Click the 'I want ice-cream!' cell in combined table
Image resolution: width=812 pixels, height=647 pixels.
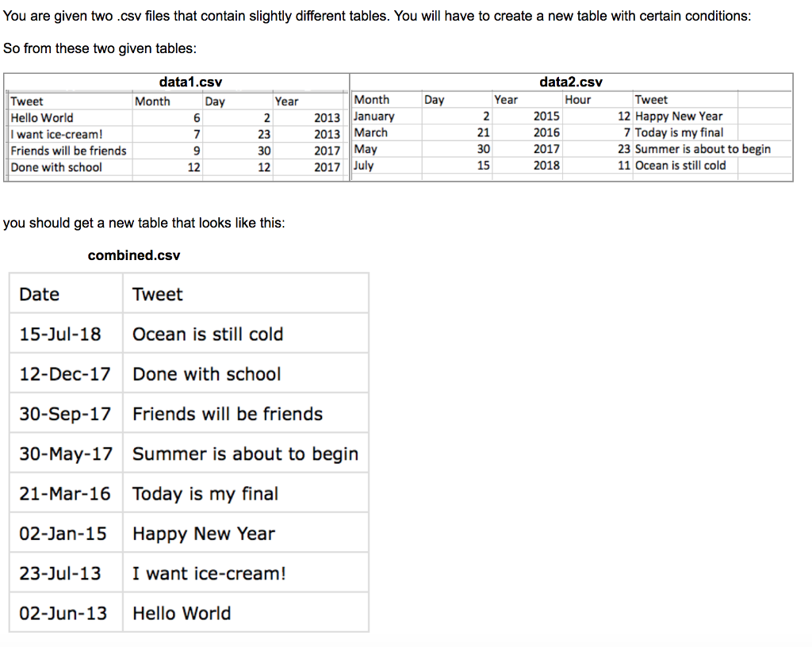(246, 572)
